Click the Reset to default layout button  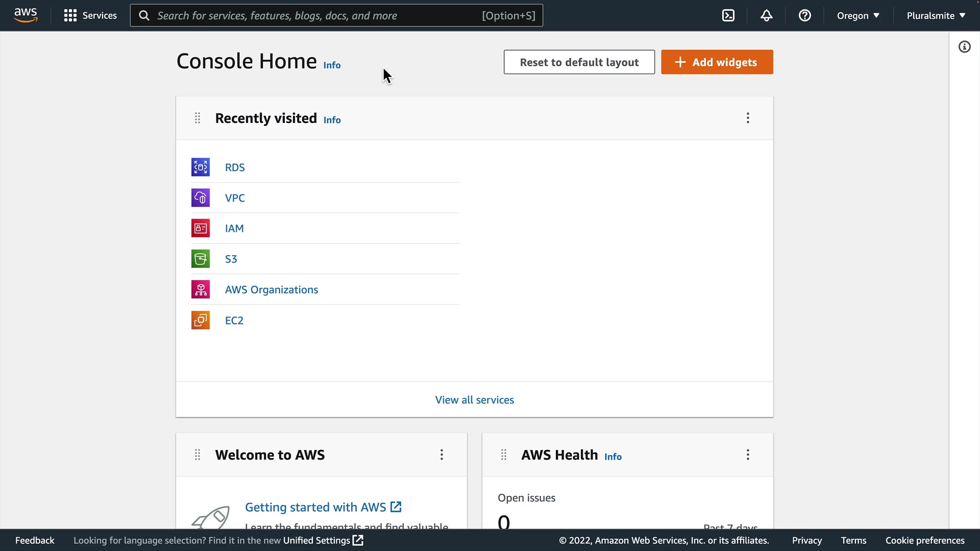579,62
